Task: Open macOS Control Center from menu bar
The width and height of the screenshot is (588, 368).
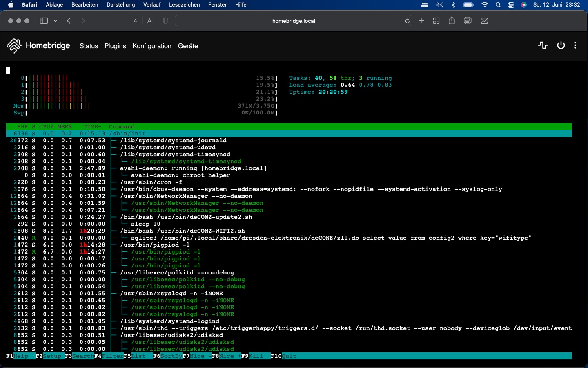Action: [511, 5]
